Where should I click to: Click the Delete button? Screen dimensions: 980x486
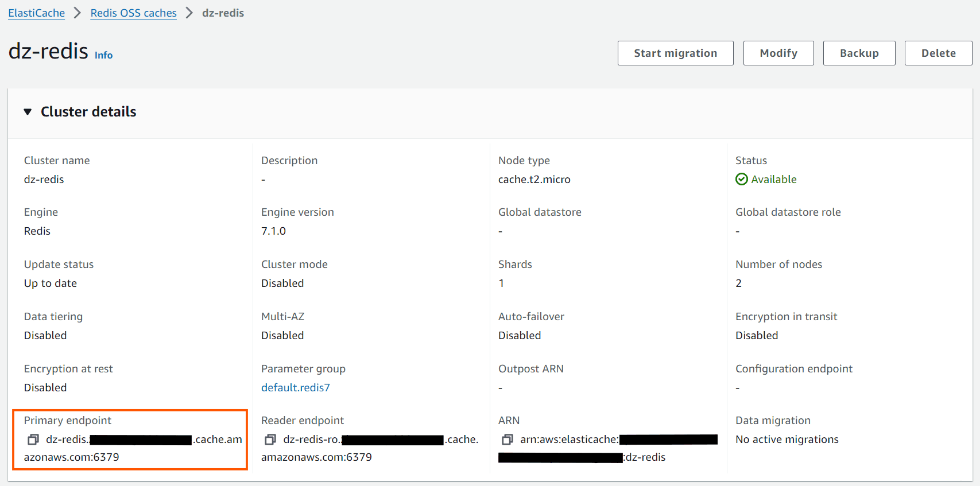[x=939, y=53]
